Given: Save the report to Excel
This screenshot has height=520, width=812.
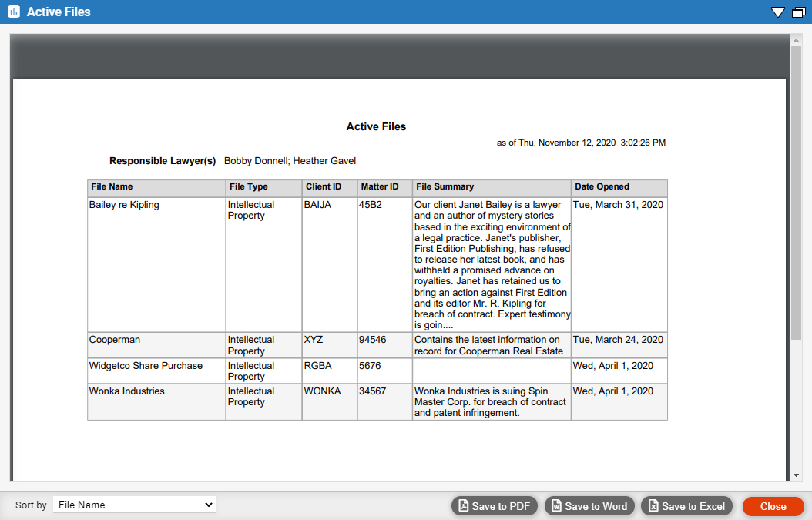Looking at the screenshot, I should point(686,506).
